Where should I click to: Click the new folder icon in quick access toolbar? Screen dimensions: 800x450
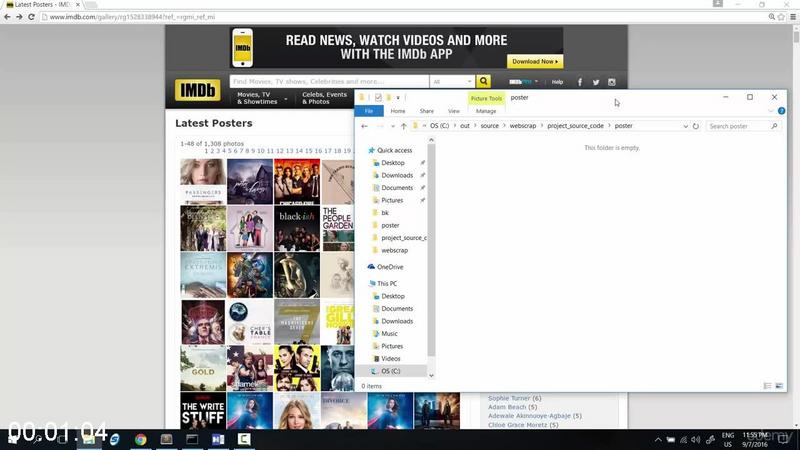[x=389, y=97]
